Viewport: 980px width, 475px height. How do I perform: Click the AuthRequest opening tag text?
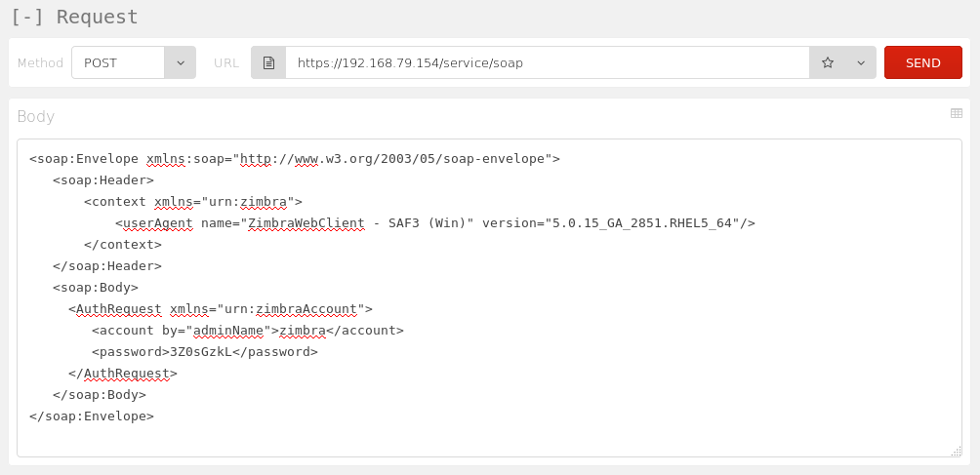221,309
